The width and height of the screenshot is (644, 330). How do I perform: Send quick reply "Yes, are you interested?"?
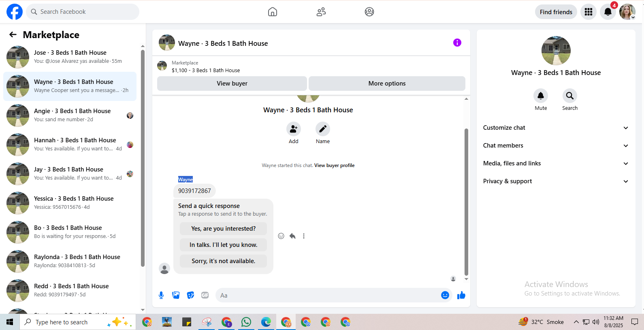click(224, 229)
